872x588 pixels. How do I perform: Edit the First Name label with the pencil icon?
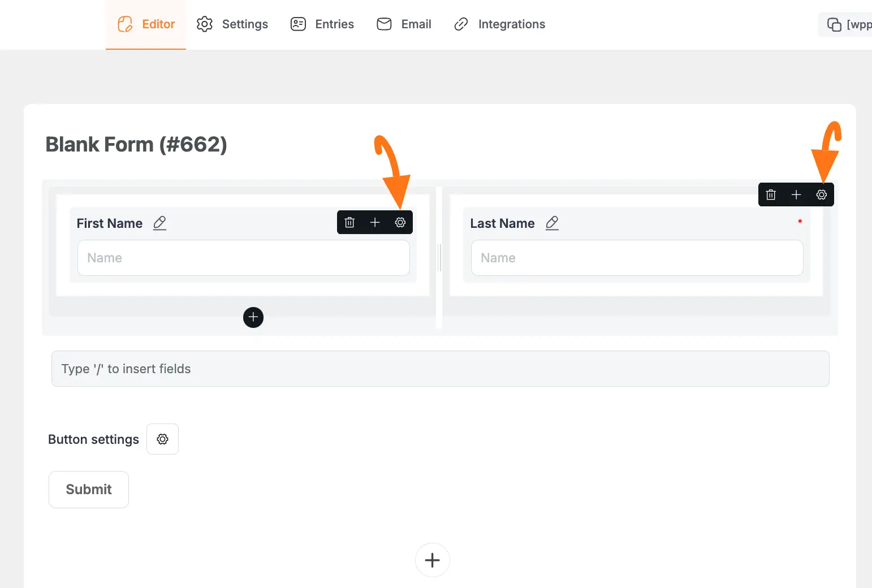(x=160, y=223)
